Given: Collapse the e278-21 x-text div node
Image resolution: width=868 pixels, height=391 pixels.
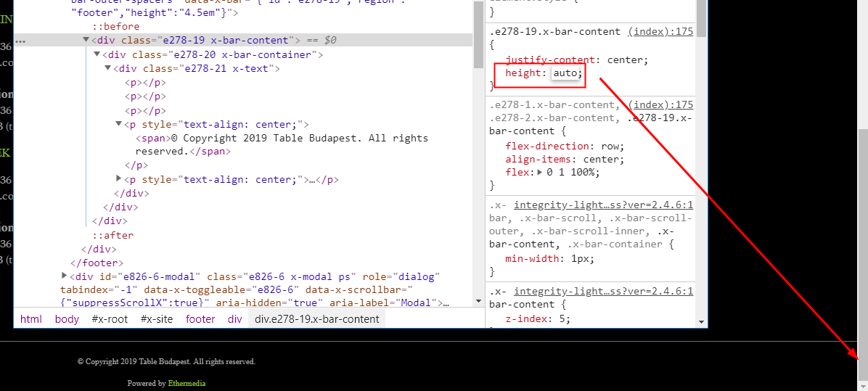Looking at the screenshot, I should [108, 69].
